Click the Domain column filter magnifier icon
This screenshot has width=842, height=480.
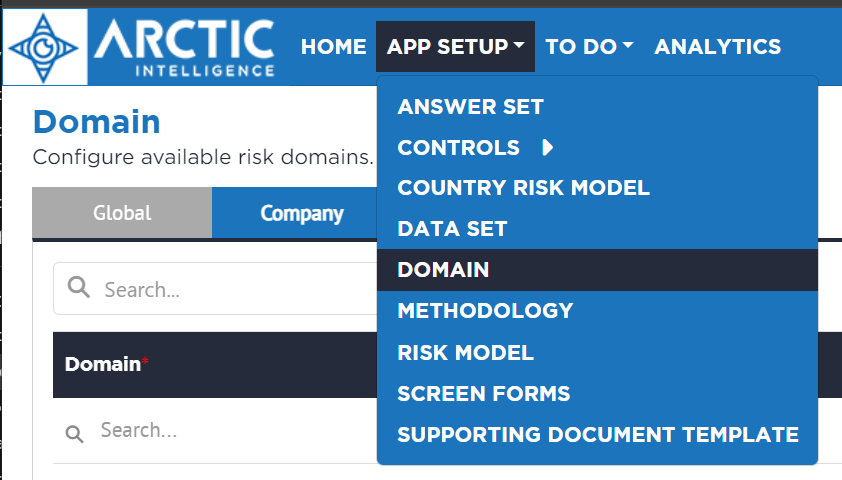click(74, 433)
